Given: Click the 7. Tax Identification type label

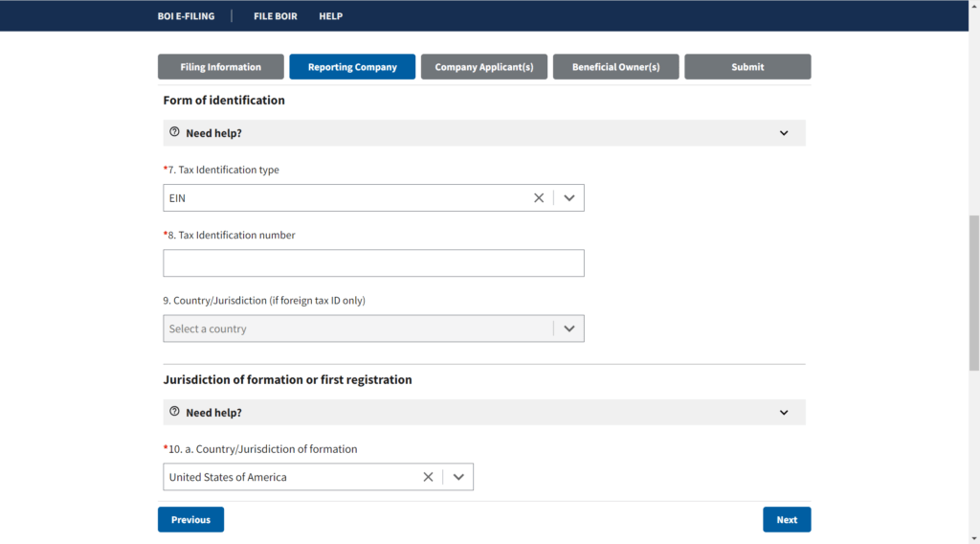Looking at the screenshot, I should (x=221, y=170).
